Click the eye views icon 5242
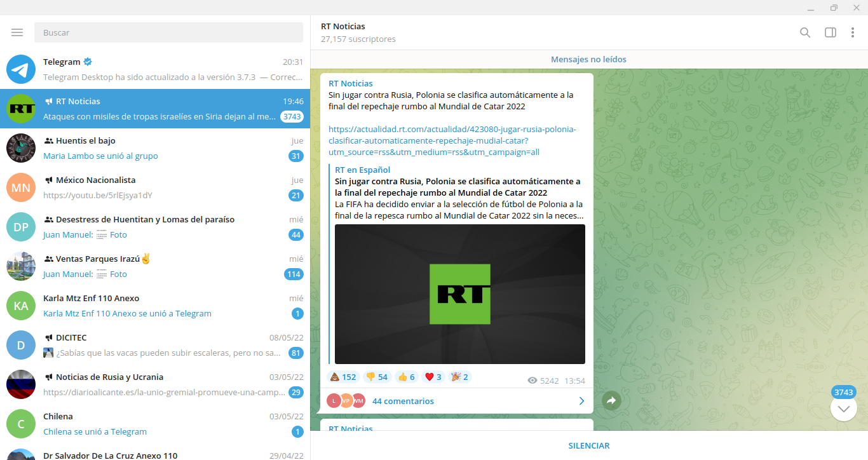 pyautogui.click(x=532, y=381)
